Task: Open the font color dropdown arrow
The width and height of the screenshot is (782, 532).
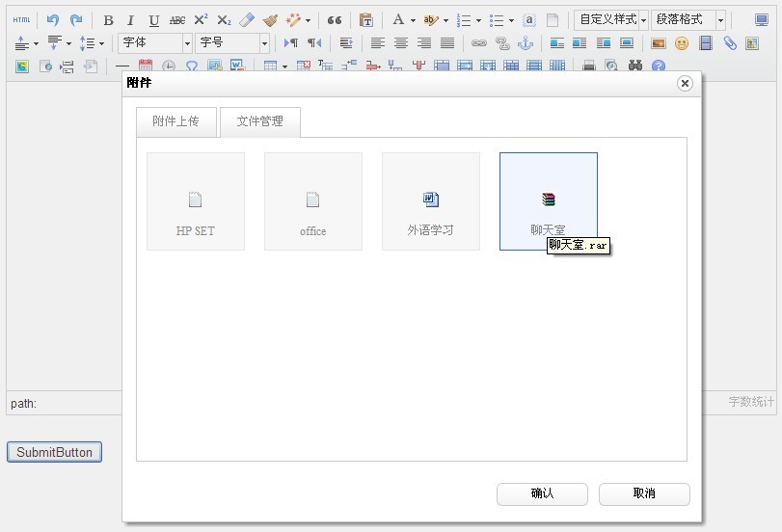Action: (x=413, y=20)
